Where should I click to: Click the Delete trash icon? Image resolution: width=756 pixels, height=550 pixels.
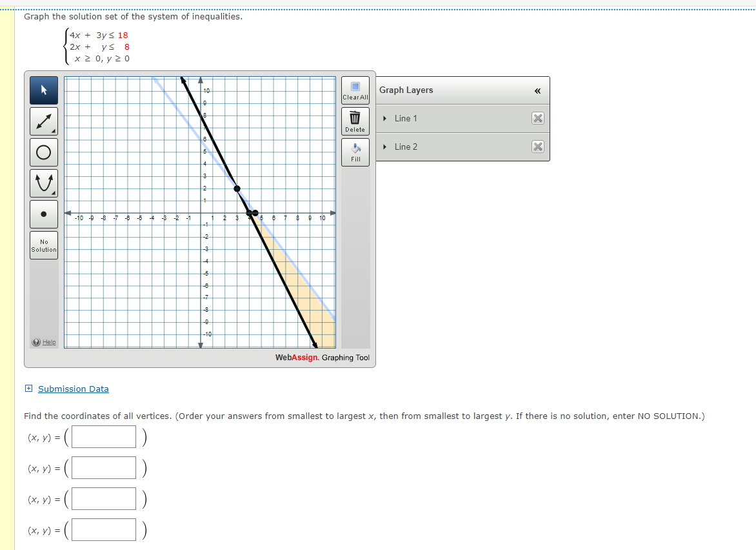[355, 121]
